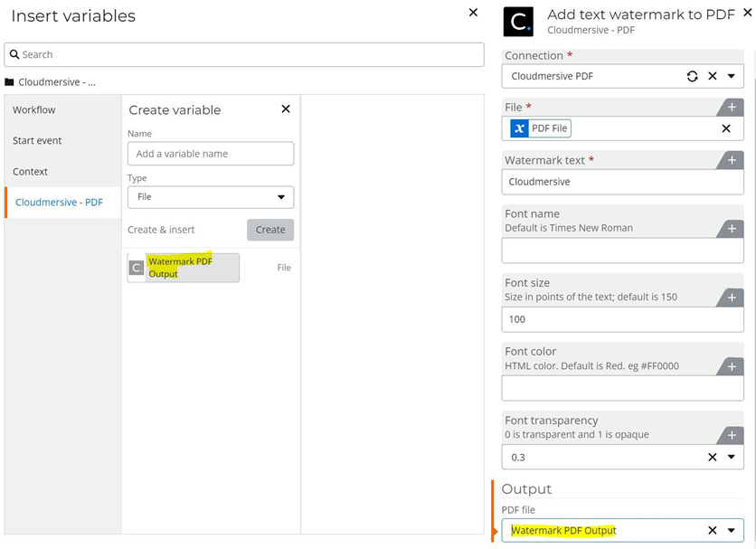Click the Watermark text input
Screen dimensions: 756x549
[622, 182]
